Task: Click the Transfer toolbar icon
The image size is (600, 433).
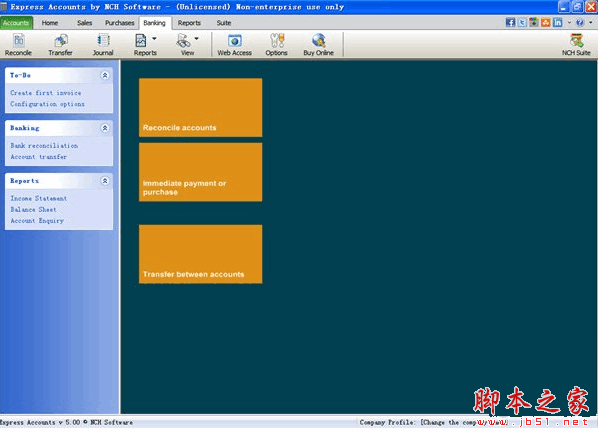Action: point(60,45)
